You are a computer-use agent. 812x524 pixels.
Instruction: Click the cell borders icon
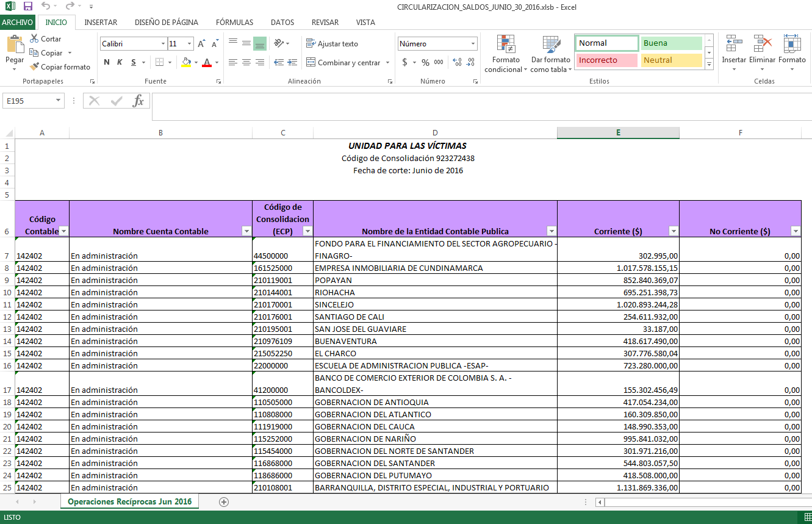159,62
